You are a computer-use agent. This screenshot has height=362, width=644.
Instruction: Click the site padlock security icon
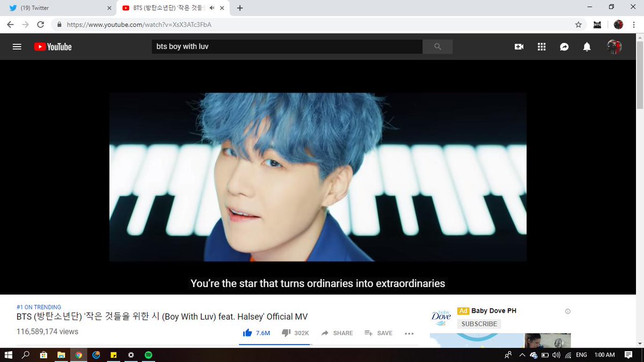pos(60,24)
